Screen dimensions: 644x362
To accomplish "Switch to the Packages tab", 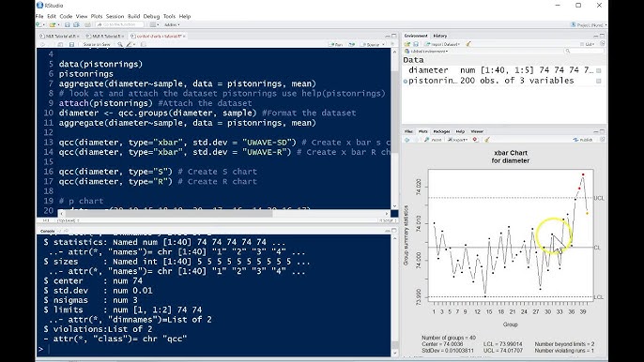I will (441, 131).
